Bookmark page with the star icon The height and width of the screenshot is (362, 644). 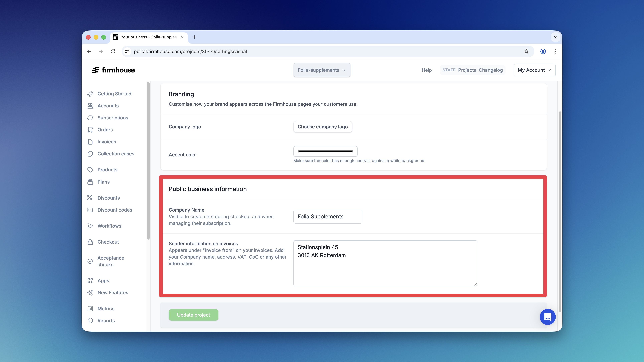pyautogui.click(x=526, y=51)
